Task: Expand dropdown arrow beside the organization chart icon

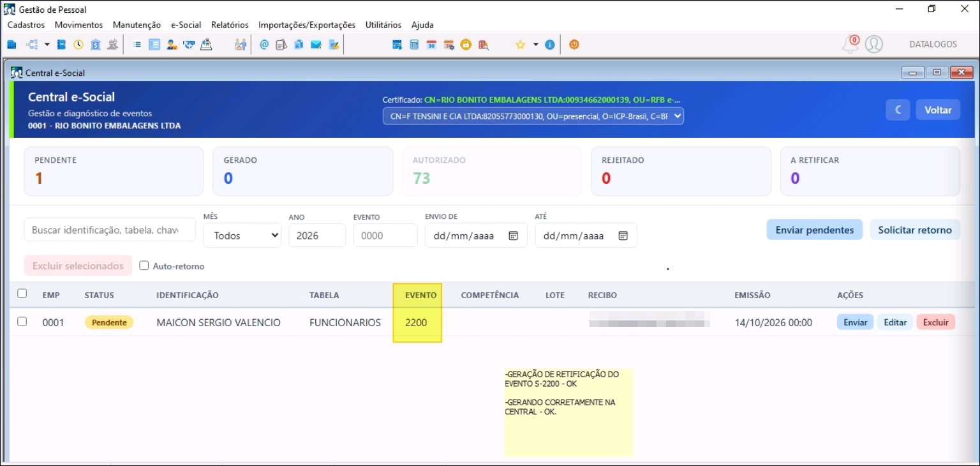Action: pyautogui.click(x=47, y=45)
